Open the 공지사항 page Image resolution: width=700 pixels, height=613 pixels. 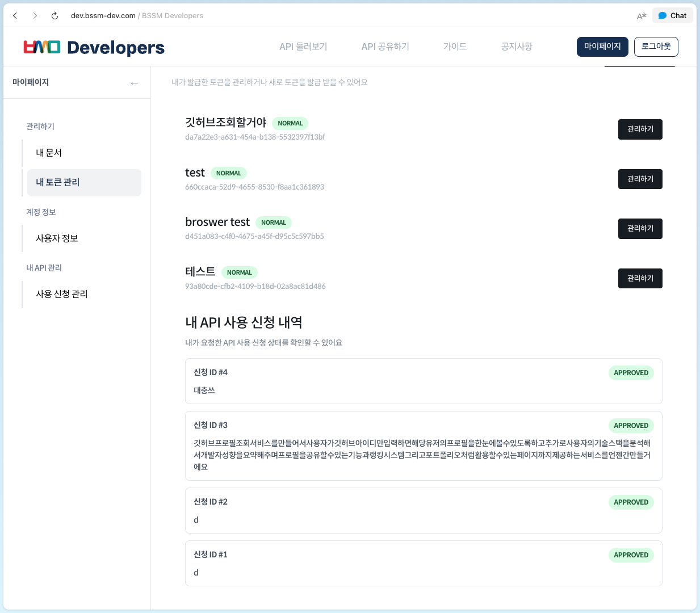[517, 47]
